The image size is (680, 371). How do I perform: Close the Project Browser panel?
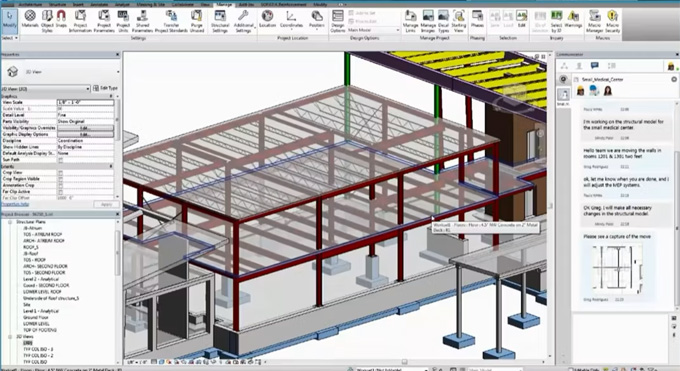click(118, 214)
